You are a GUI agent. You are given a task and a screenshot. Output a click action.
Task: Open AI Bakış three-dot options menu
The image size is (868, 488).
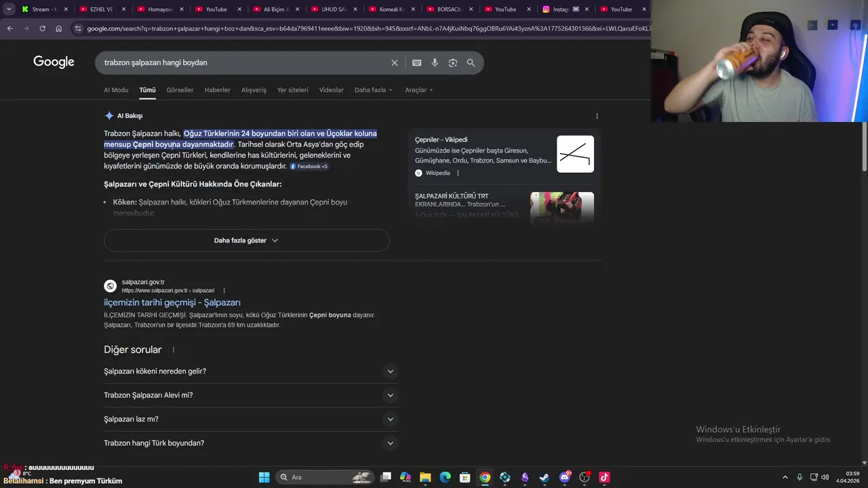tap(597, 116)
